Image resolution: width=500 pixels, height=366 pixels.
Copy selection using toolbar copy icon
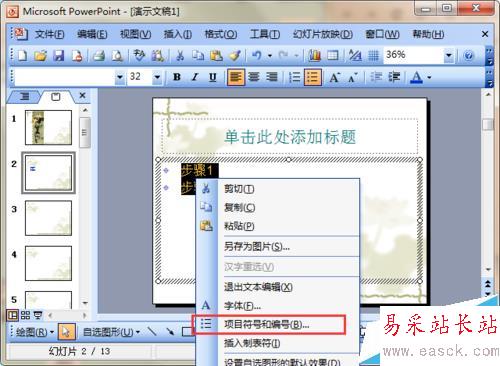coord(198,55)
